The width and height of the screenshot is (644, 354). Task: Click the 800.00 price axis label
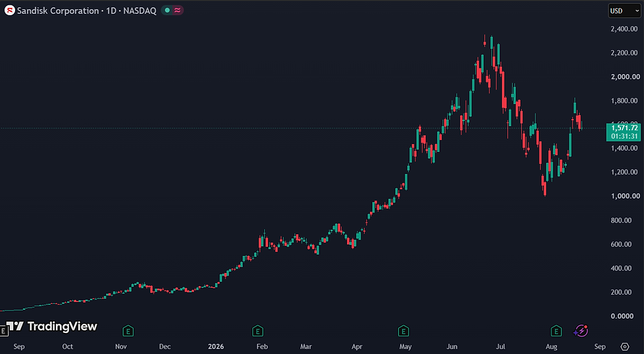pos(621,220)
